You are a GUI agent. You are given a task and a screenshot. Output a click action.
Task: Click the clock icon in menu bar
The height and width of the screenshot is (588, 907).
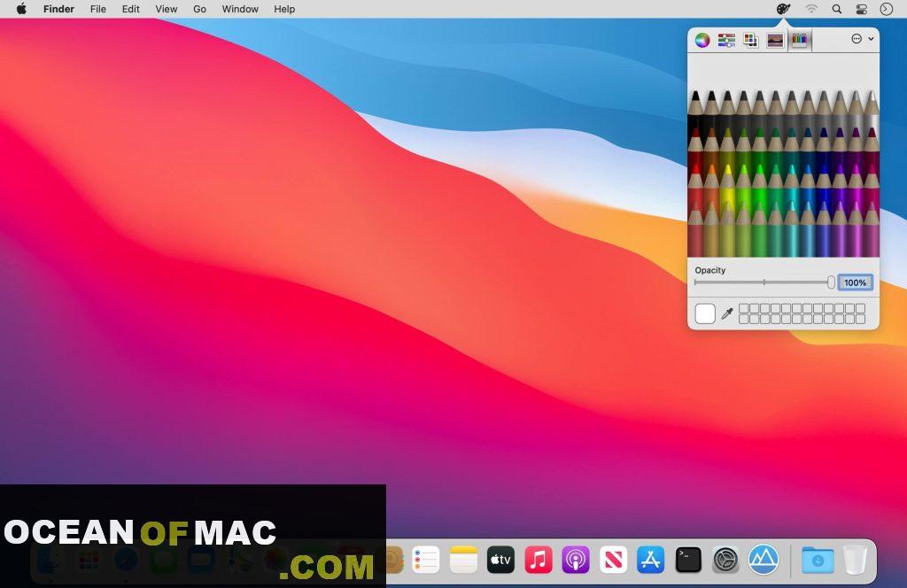886,9
